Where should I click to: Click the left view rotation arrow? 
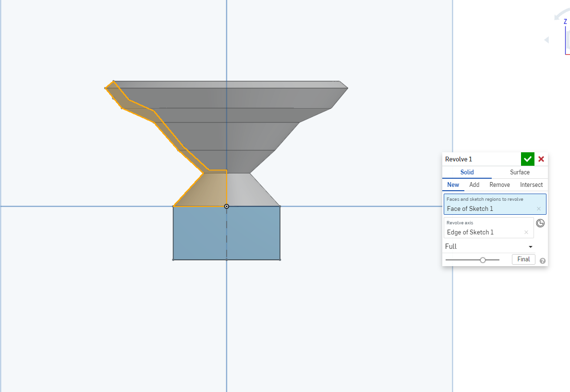tap(547, 40)
